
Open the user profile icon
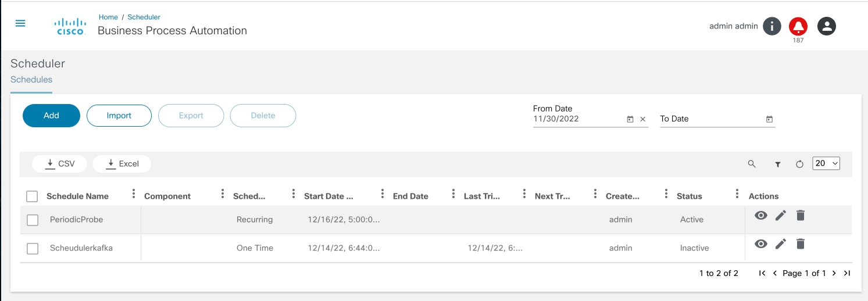pyautogui.click(x=826, y=26)
